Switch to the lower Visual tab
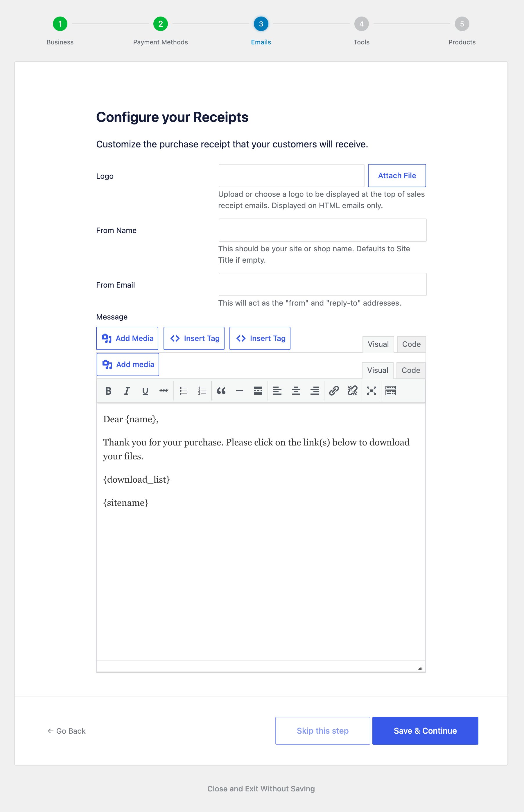The width and height of the screenshot is (524, 812). (378, 371)
